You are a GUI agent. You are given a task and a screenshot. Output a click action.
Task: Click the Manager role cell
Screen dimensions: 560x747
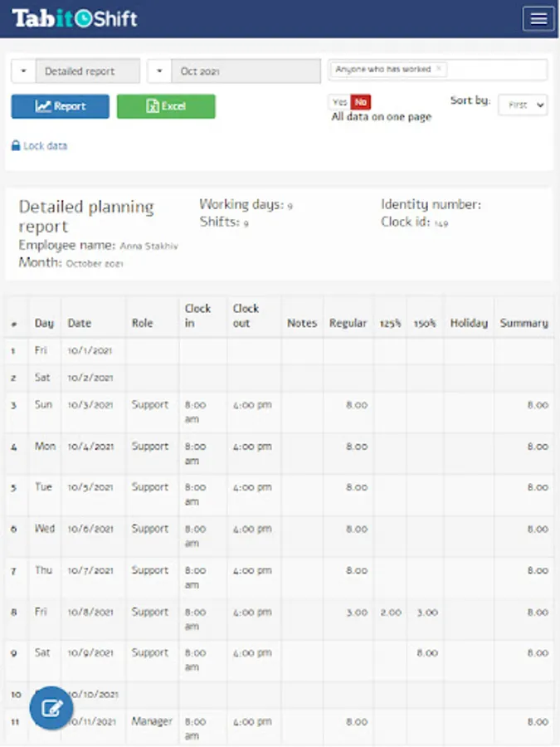pyautogui.click(x=152, y=721)
